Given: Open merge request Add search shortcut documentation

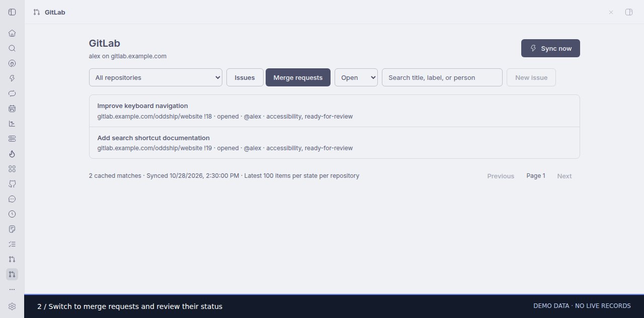Looking at the screenshot, I should tap(335, 143).
